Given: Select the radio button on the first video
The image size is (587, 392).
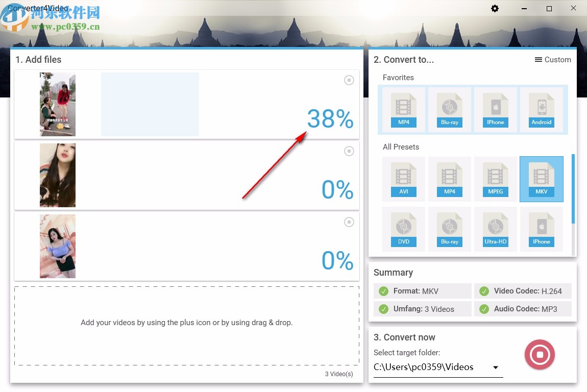Looking at the screenshot, I should click(349, 80).
